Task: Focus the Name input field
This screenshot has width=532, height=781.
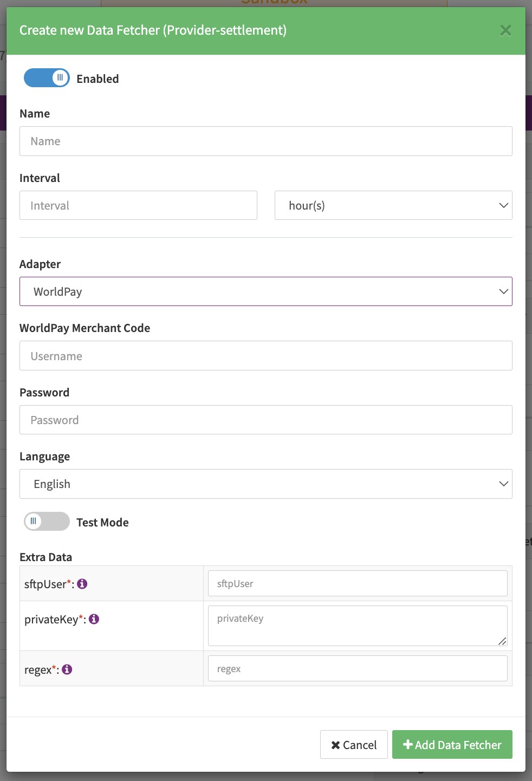Action: pyautogui.click(x=265, y=141)
